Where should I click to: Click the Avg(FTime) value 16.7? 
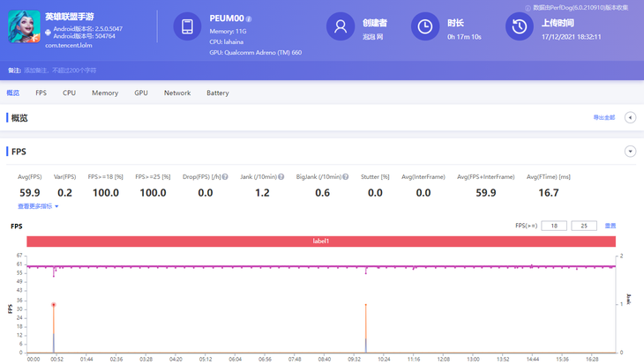[x=549, y=193]
